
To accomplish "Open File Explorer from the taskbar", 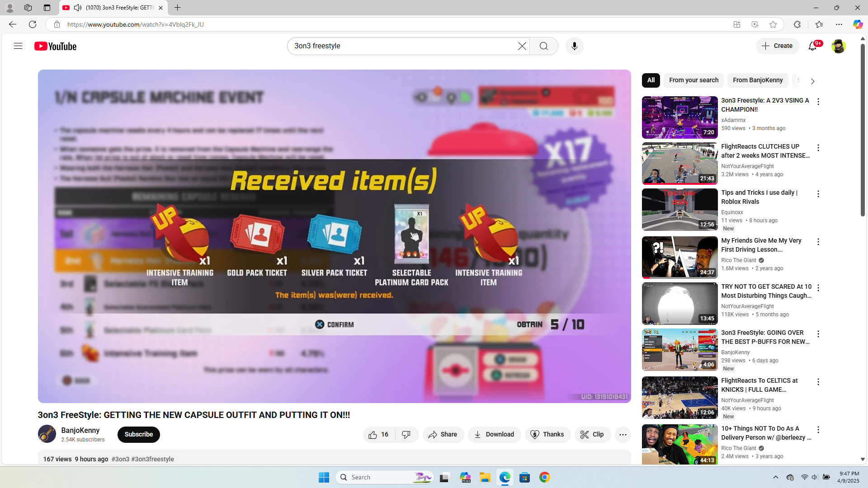I will coord(485,477).
